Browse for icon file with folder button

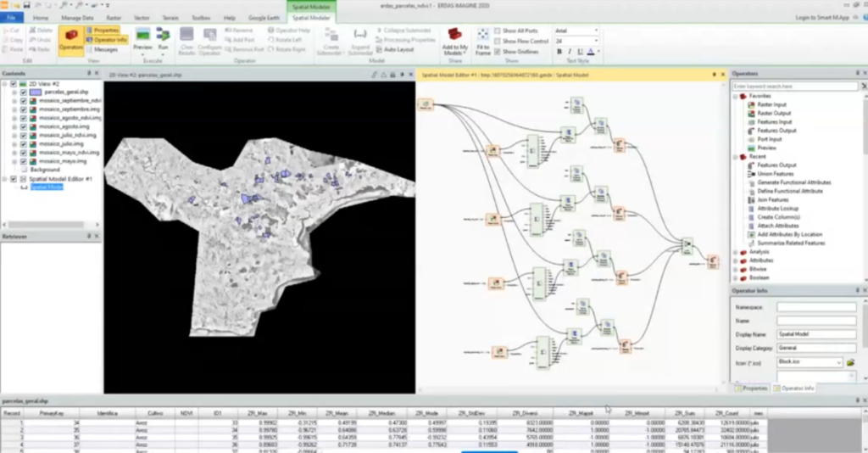850,362
